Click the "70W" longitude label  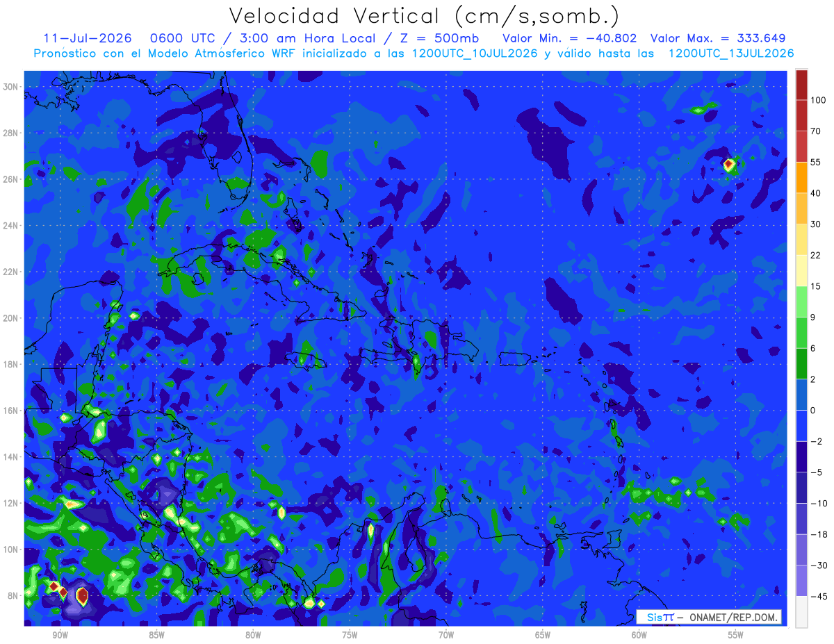point(446,636)
